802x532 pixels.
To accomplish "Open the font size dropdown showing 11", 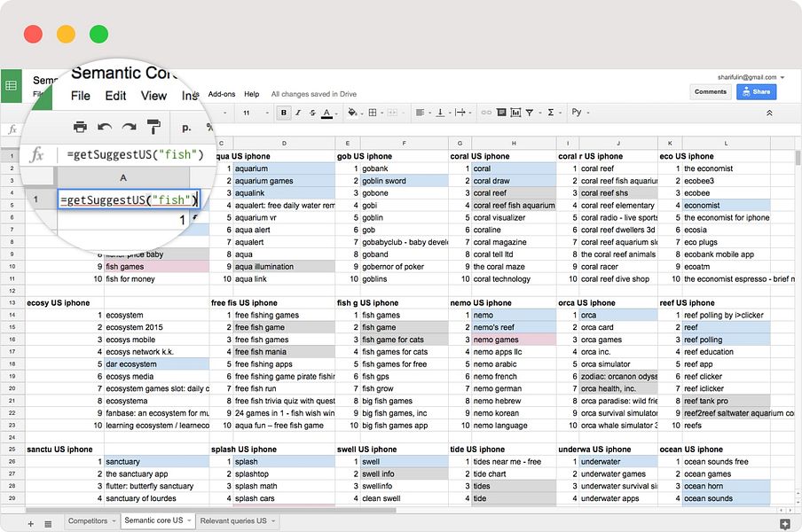I will [x=255, y=113].
